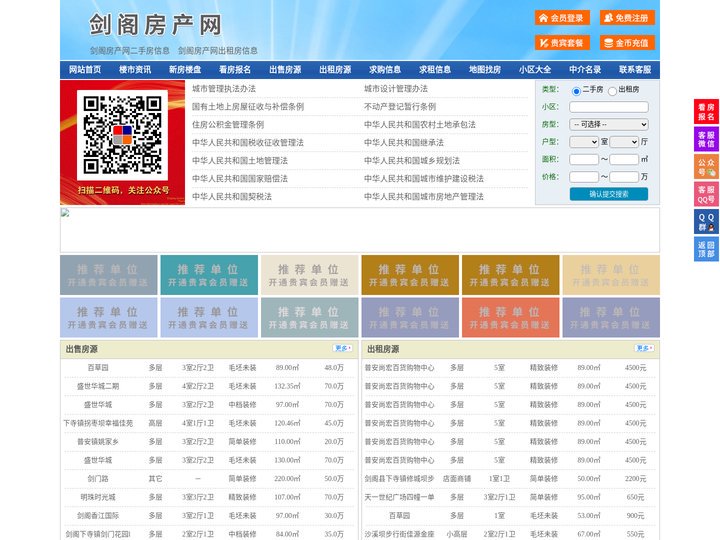Click the 确认提交搜索 search button
The image size is (720, 540).
click(609, 194)
